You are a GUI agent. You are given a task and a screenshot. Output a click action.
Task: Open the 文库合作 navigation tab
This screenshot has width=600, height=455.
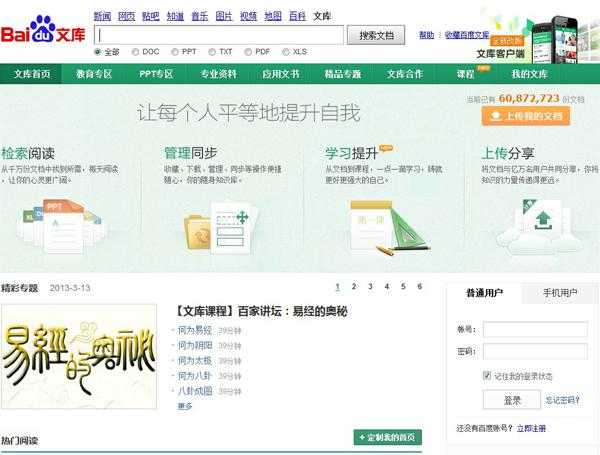405,74
